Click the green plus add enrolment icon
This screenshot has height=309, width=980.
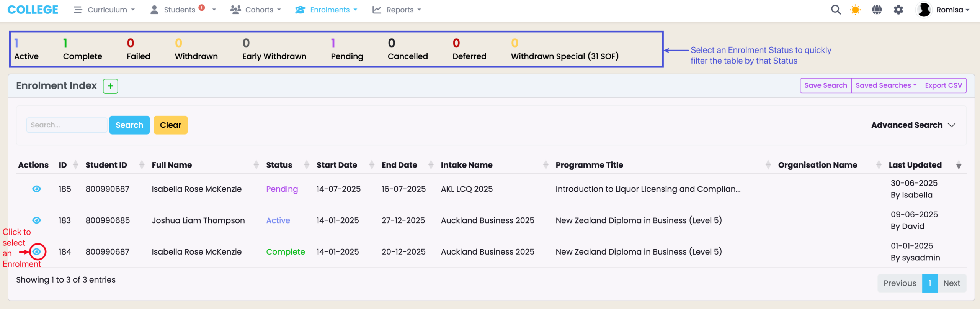click(x=110, y=86)
